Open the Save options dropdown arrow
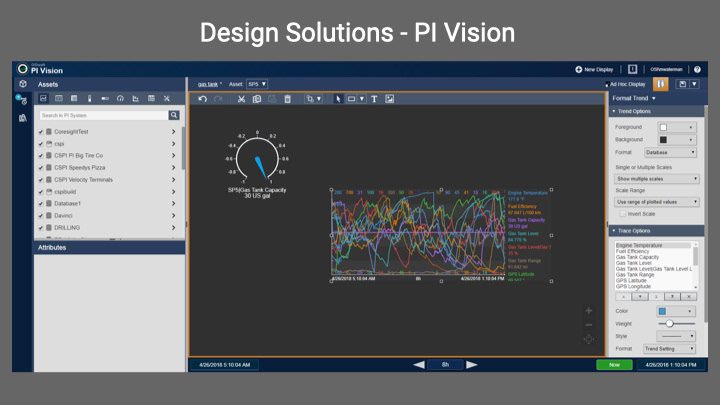This screenshot has width=720, height=405. point(694,84)
